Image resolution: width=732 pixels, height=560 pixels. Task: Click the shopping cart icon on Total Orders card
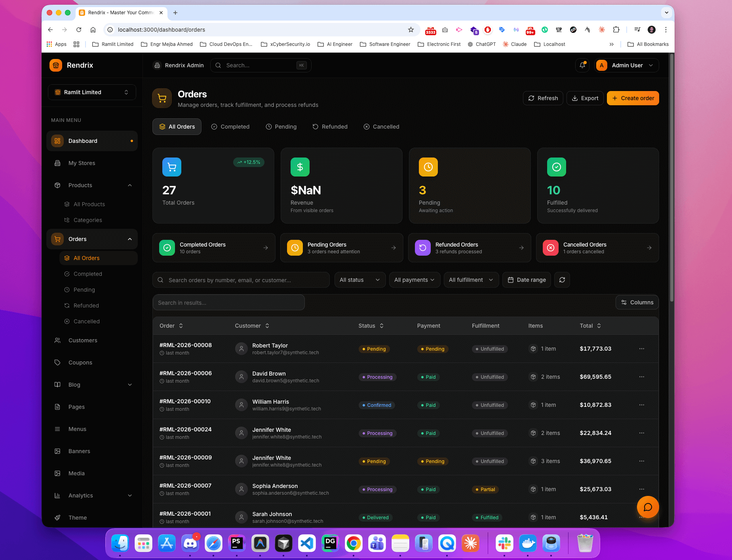[x=171, y=167]
